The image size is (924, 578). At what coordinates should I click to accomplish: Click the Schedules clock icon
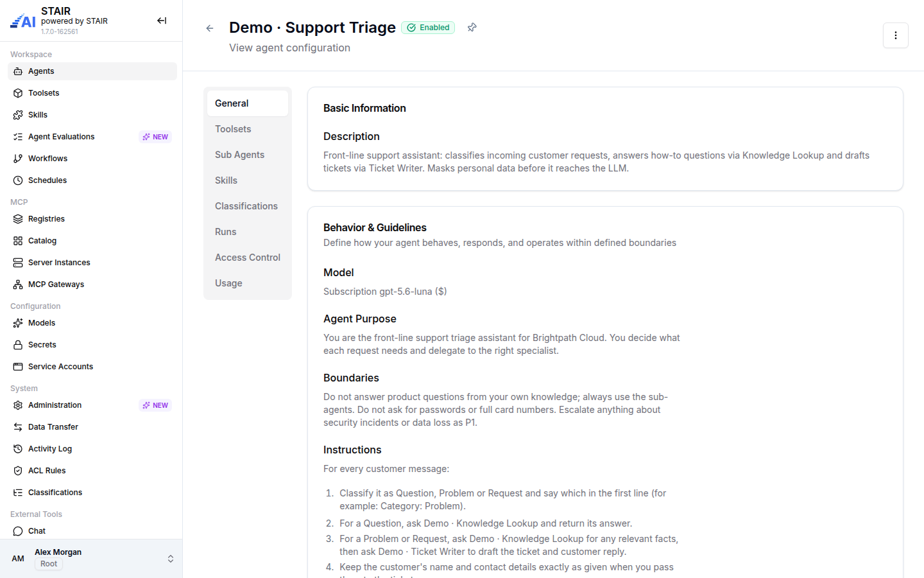tap(18, 180)
